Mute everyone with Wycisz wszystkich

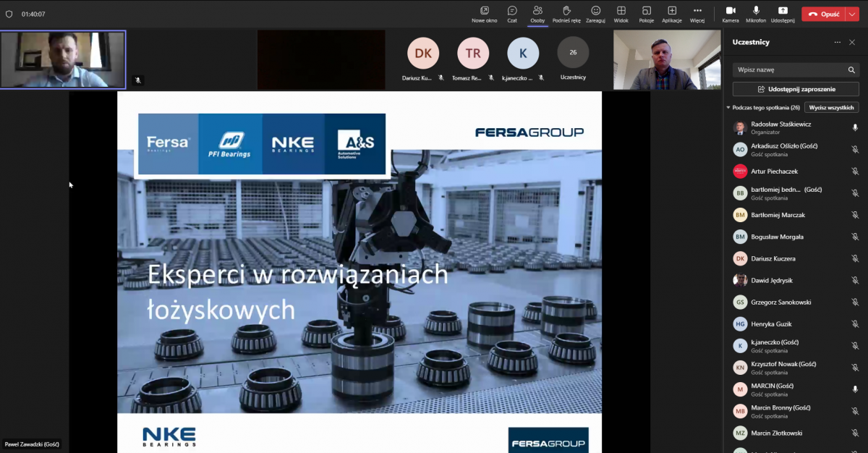pyautogui.click(x=832, y=108)
